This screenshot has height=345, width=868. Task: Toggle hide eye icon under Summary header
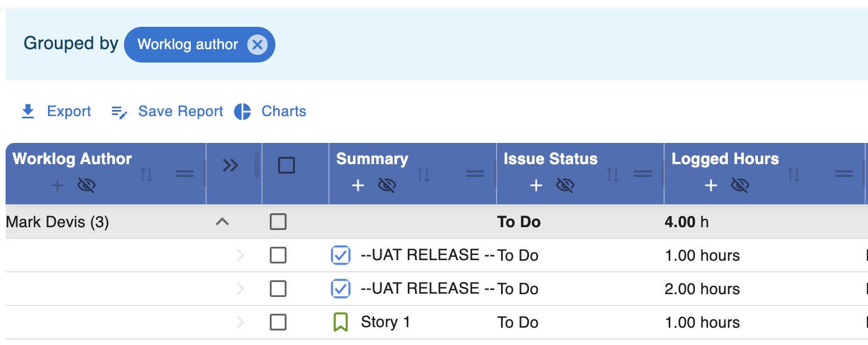(387, 185)
